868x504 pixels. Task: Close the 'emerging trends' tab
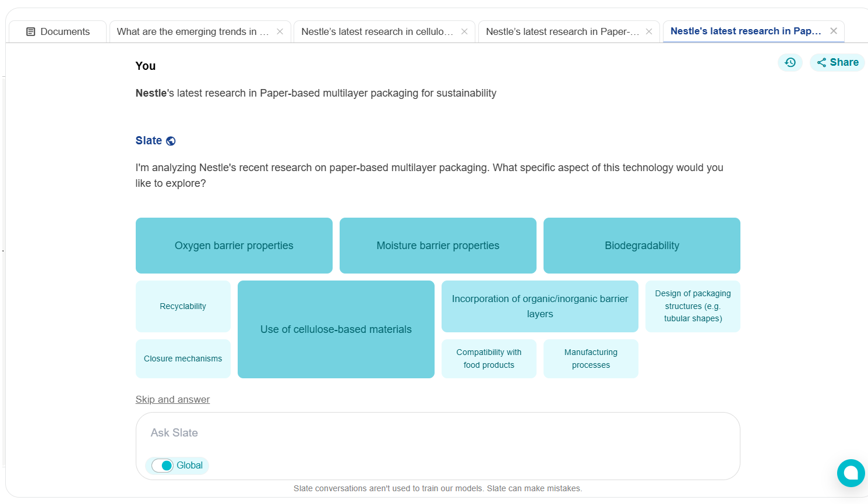pyautogui.click(x=280, y=31)
